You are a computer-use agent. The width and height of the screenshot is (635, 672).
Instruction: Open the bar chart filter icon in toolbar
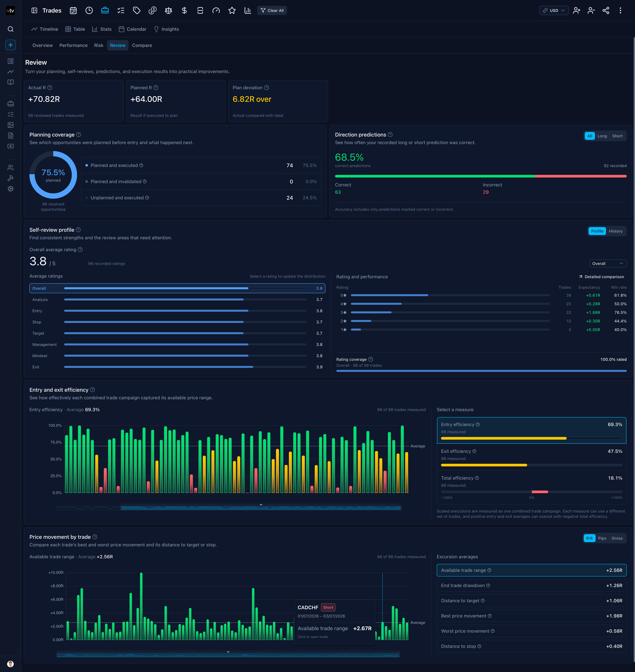click(248, 10)
